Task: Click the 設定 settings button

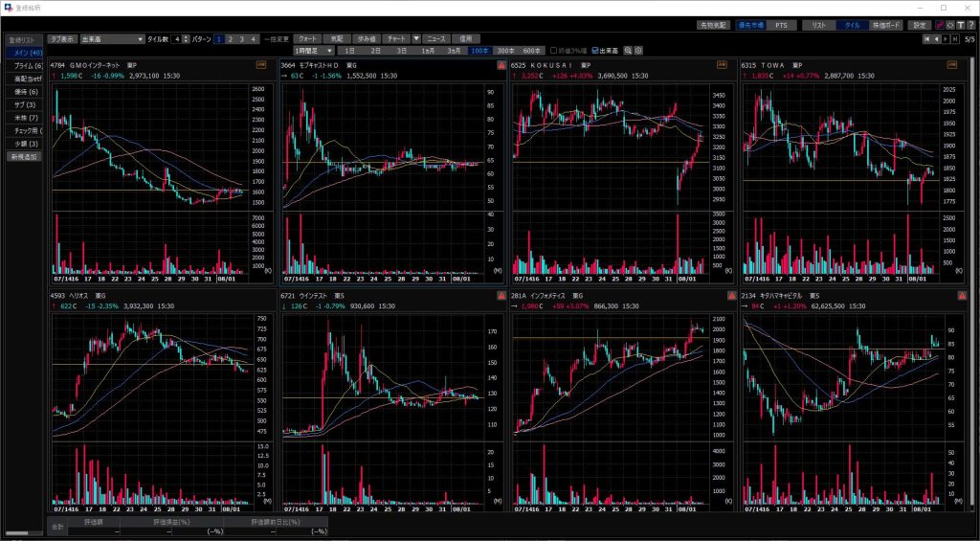Action: [919, 24]
